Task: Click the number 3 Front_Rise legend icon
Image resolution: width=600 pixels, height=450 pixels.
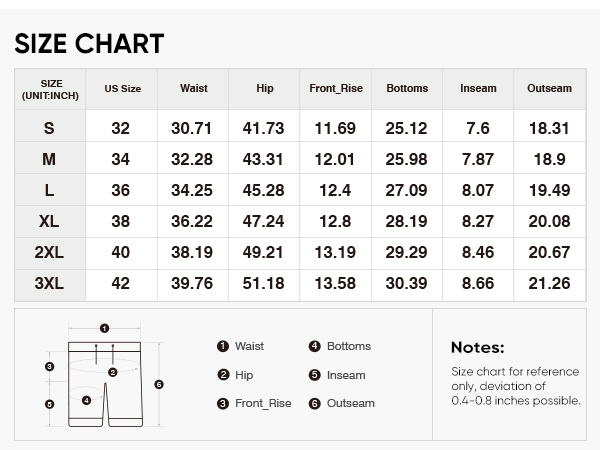Action: tap(223, 403)
